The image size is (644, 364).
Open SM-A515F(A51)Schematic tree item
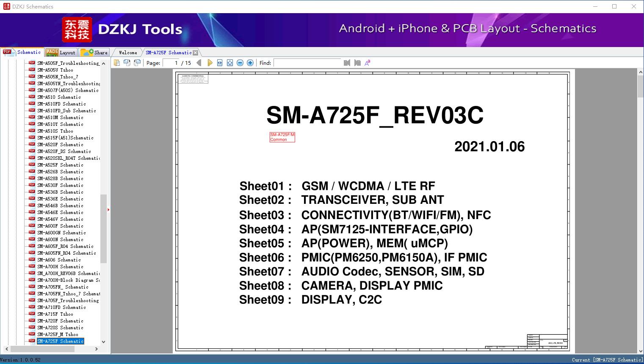pos(65,138)
